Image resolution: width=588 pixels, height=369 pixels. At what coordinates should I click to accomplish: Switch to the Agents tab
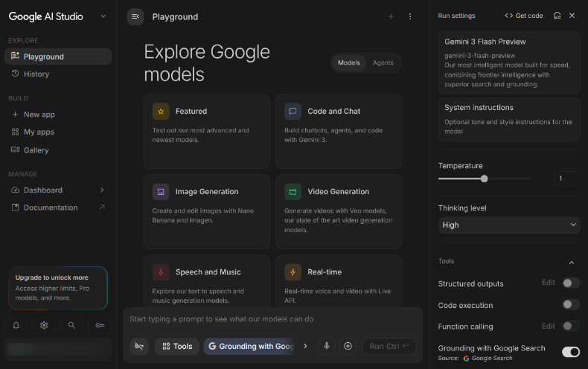(383, 62)
